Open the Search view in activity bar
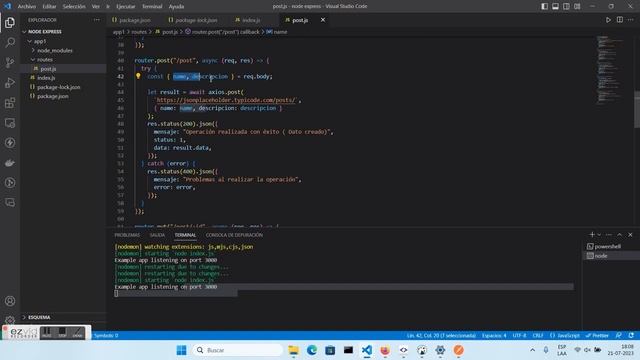640x360 pixels. tap(10, 42)
